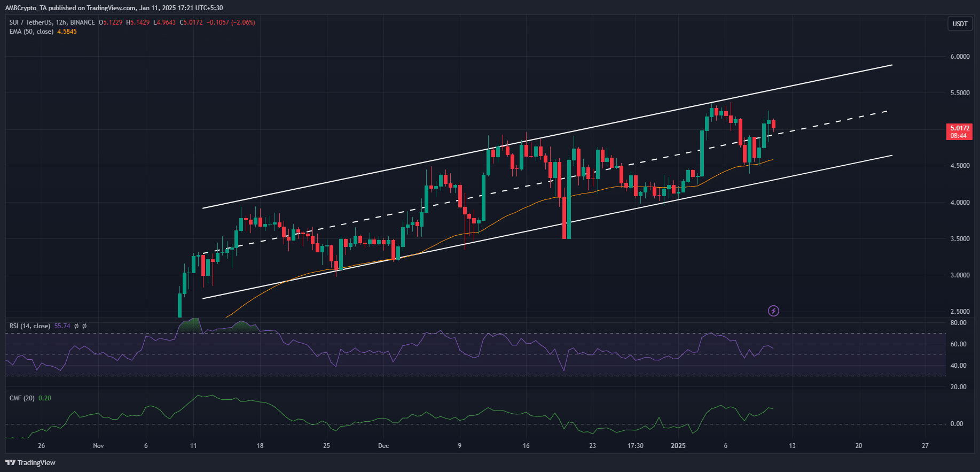Click the 0.00 level on the CMF scale
The image size is (980, 472).
click(x=957, y=424)
